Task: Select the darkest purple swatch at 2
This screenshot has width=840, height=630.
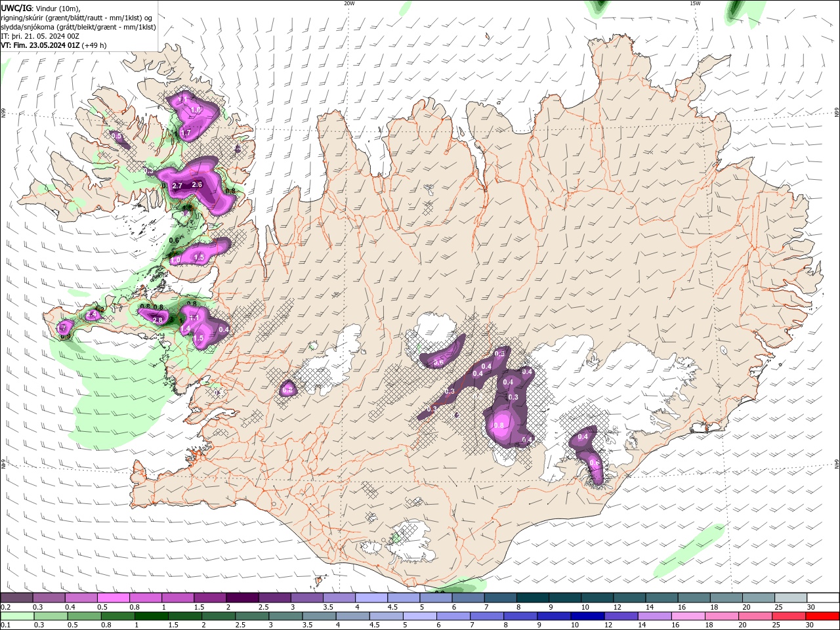Action: [x=241, y=598]
